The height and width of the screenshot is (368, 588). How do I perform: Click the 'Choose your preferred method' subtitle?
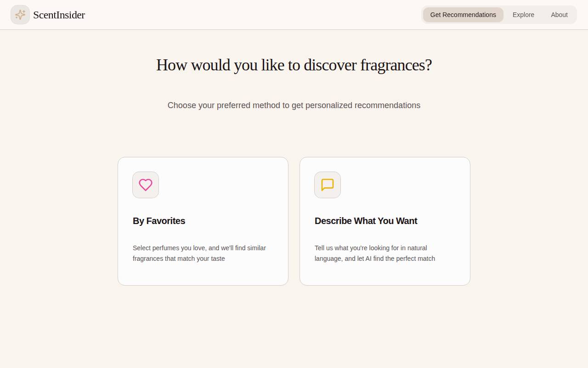pos(294,105)
